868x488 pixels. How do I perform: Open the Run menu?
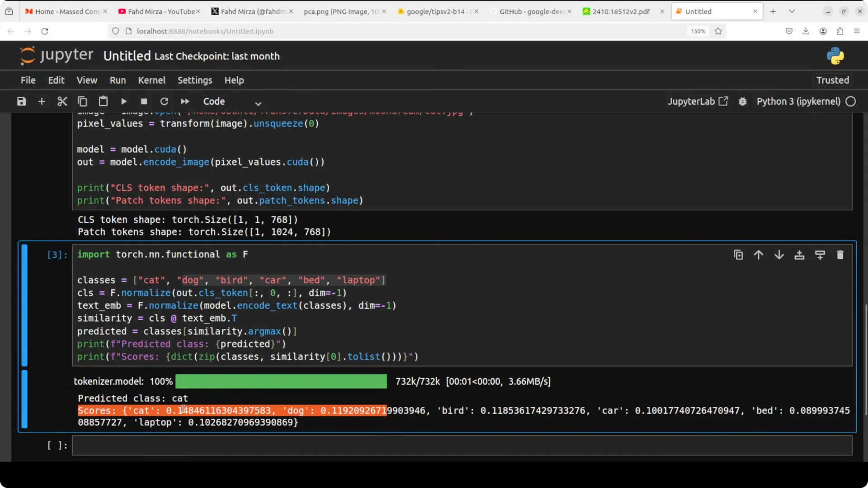(118, 80)
